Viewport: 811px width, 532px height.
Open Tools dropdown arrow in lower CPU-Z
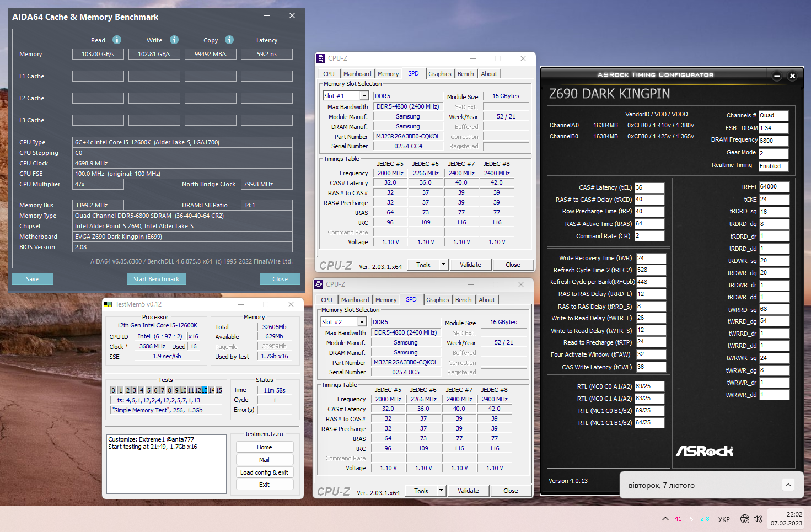tap(441, 491)
